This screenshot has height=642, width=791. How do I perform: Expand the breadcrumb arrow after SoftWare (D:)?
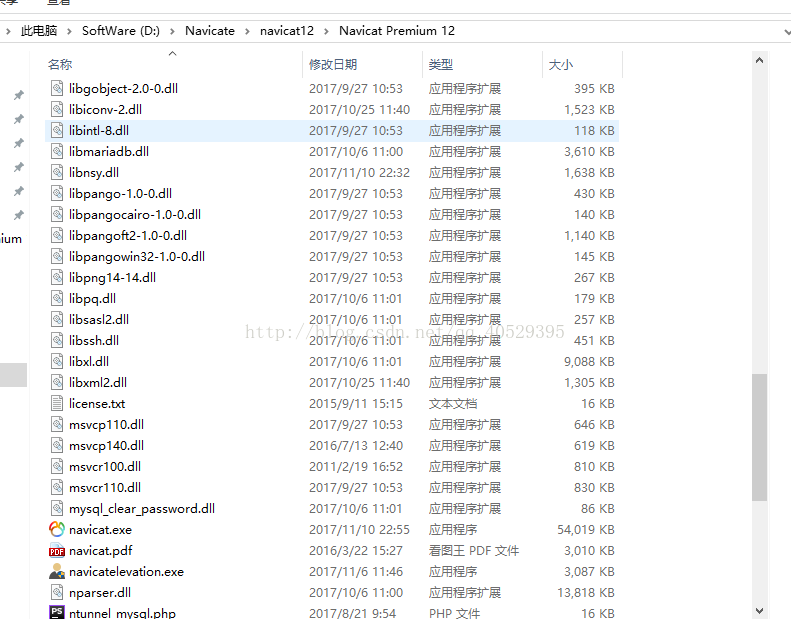tap(173, 31)
